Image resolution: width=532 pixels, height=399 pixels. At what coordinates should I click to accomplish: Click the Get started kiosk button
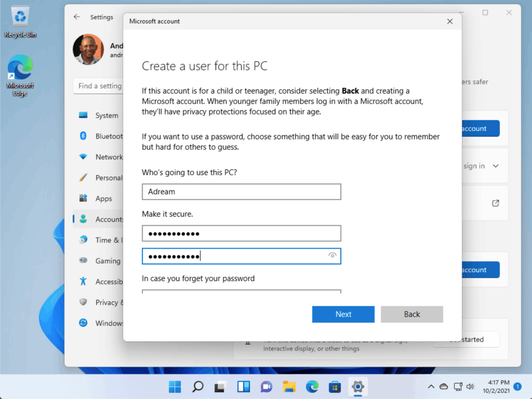(x=466, y=340)
